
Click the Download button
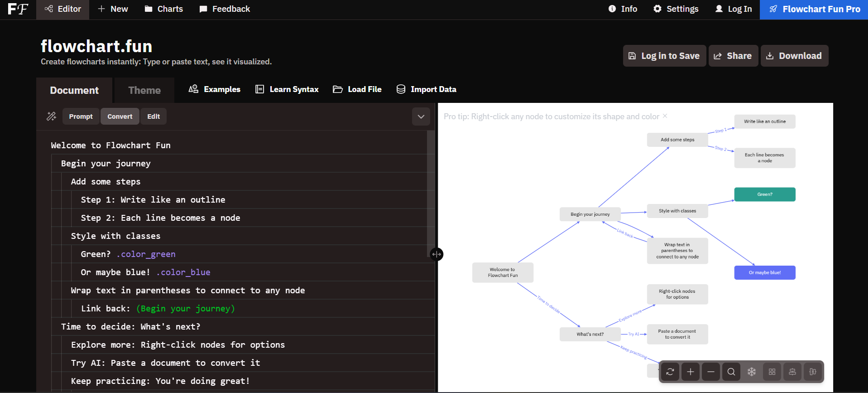point(794,56)
